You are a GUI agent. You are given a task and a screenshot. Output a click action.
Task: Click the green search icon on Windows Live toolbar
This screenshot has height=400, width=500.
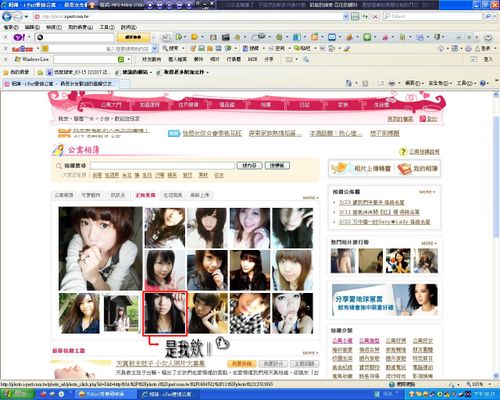point(121,59)
